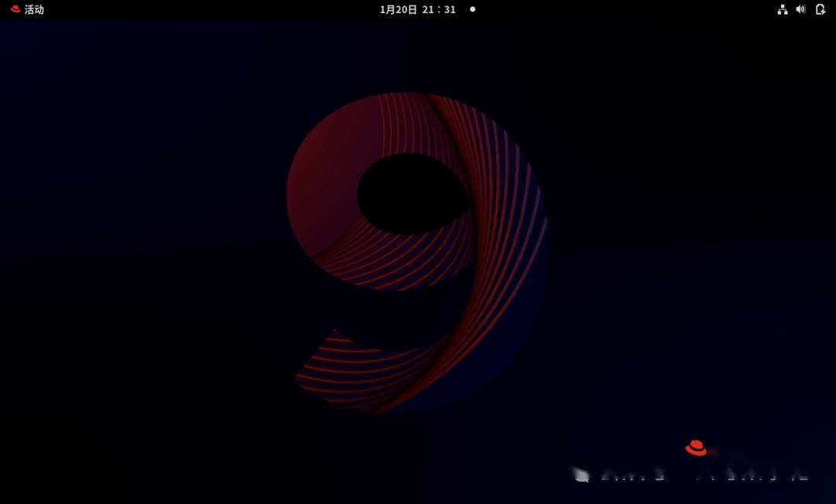
Task: Click the notification dot beside the clock
Action: point(471,10)
